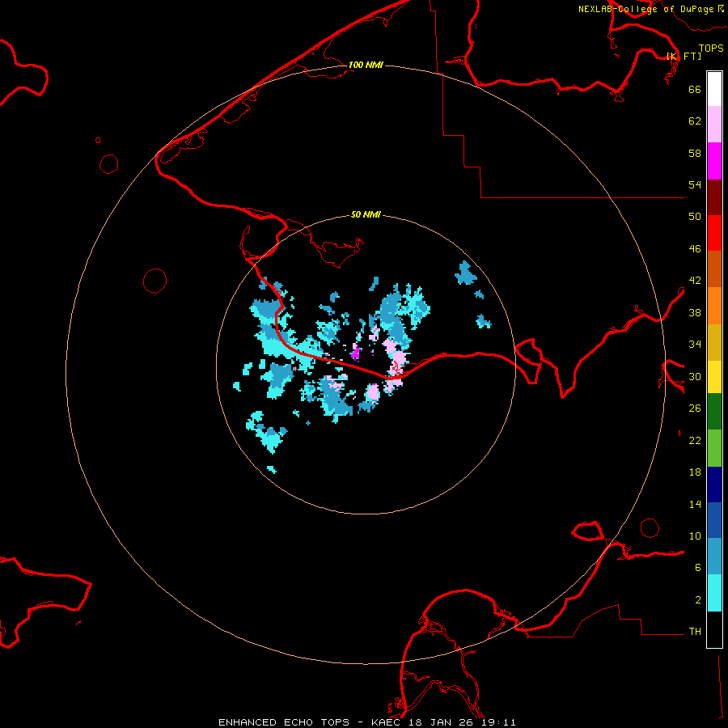
Task: Click the "22" legend value
Action: (695, 440)
